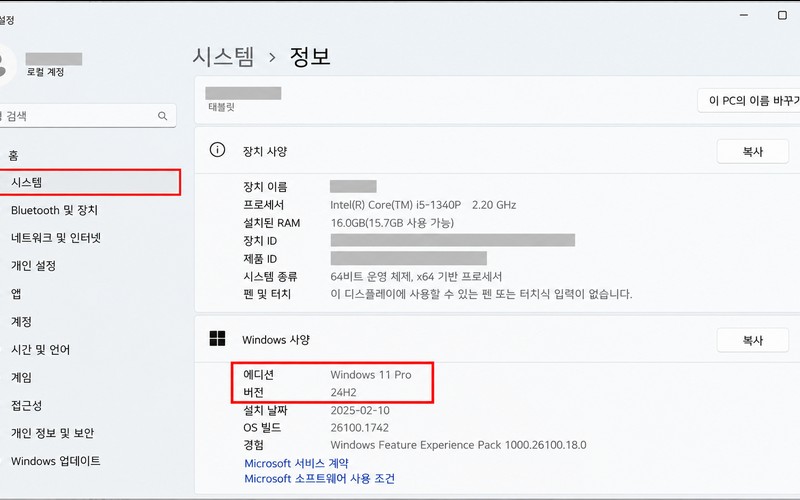
Task: Click the 검색 settings search field
Action: (x=88, y=116)
